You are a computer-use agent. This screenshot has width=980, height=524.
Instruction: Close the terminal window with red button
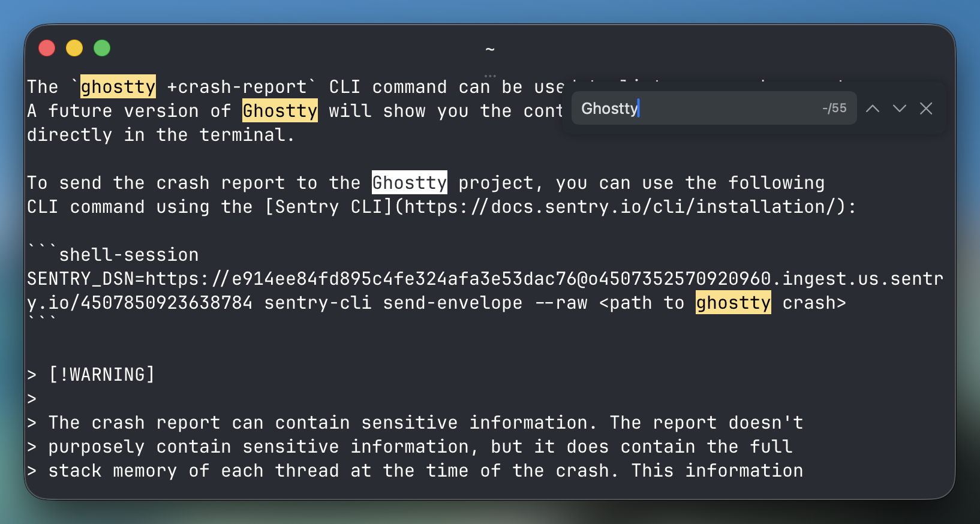[x=47, y=48]
